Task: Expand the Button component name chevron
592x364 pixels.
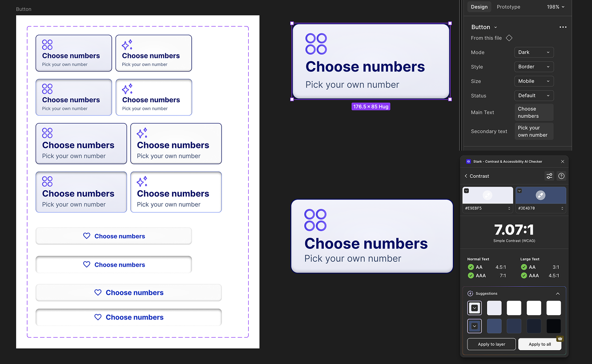Action: pyautogui.click(x=495, y=28)
